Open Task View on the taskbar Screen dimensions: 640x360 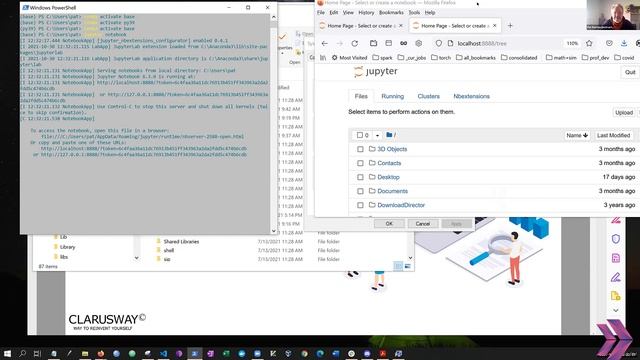(37, 353)
